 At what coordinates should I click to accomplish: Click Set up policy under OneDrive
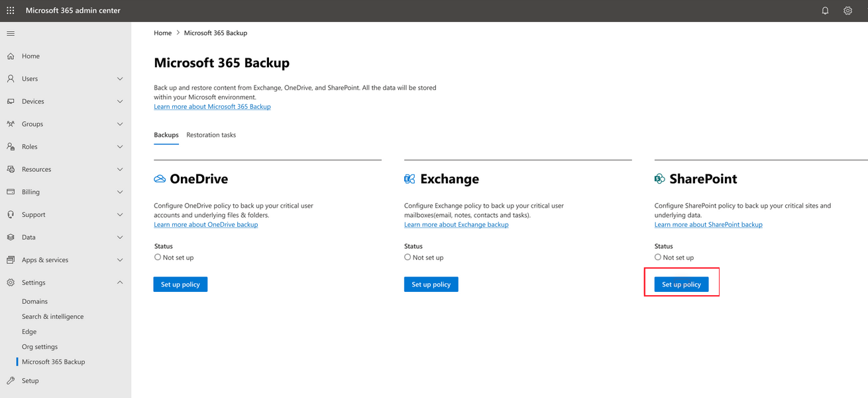(180, 285)
